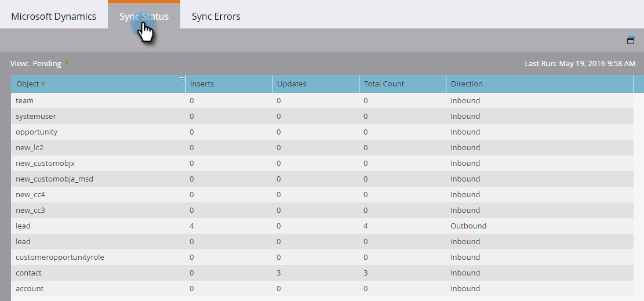Click the Total Count column header

pyautogui.click(x=402, y=84)
